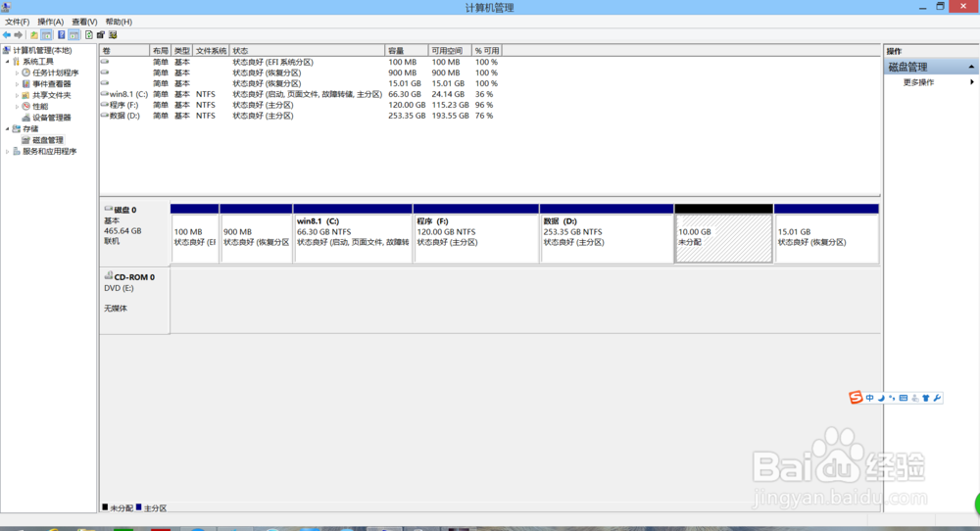The image size is (980, 531).
Task: Select the 900 MB recovery partition block
Action: pos(256,233)
